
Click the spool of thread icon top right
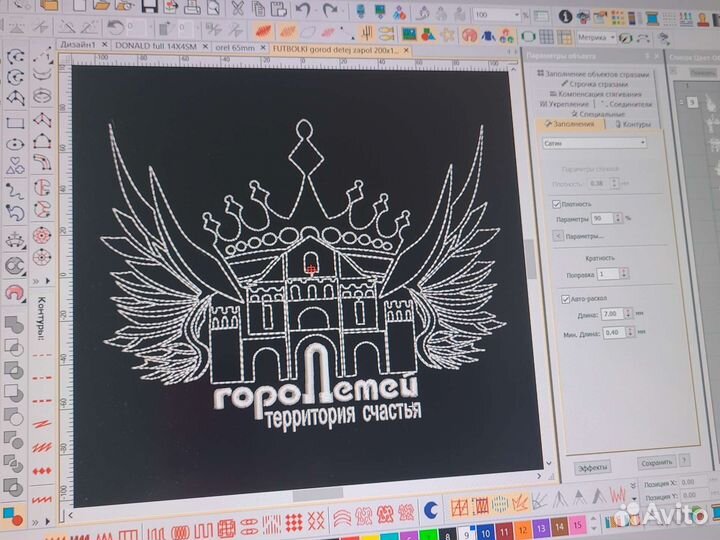pyautogui.click(x=651, y=18)
